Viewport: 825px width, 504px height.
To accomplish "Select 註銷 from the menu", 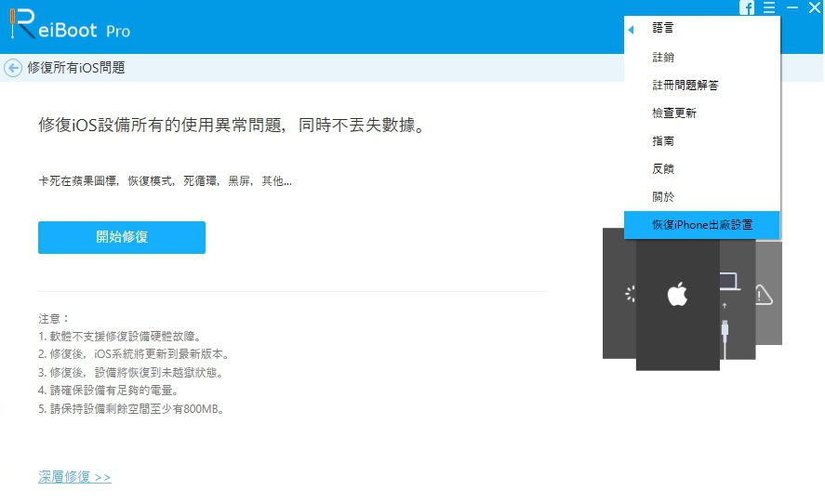I will click(x=702, y=57).
